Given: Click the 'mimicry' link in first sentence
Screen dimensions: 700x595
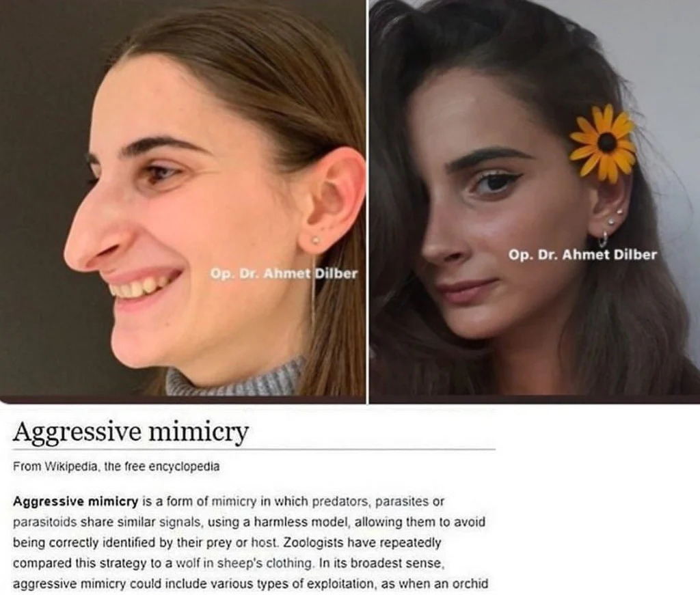Looking at the screenshot, I should coord(234,502).
